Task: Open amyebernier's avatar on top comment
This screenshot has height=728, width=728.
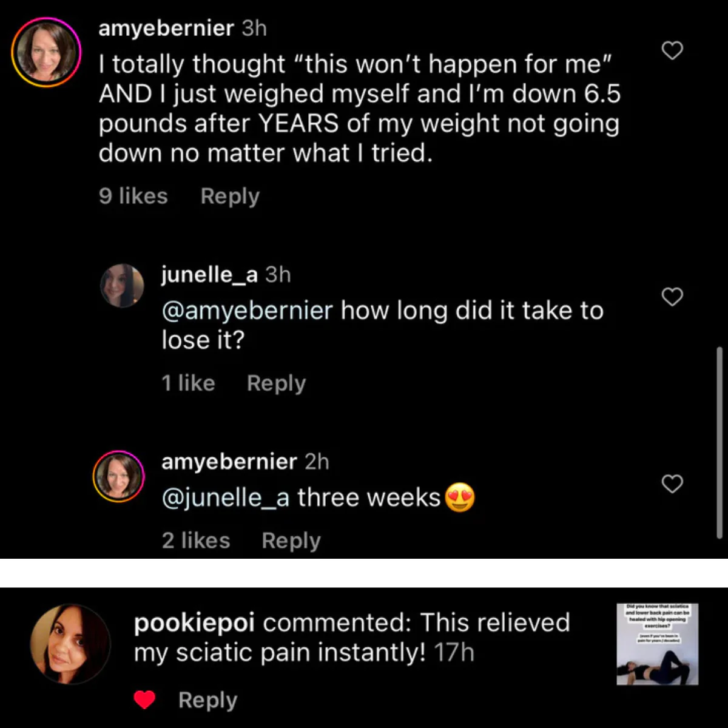Action: click(x=46, y=52)
